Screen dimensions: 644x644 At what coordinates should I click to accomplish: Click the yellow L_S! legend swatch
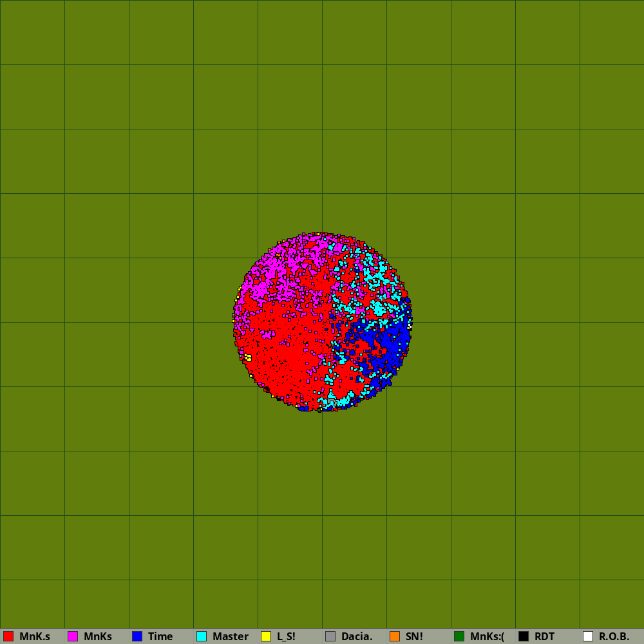266,636
